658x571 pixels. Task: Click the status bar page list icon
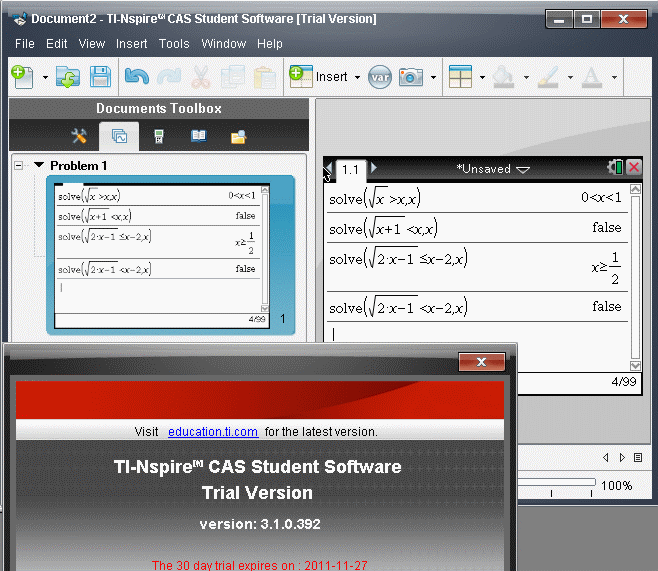click(638, 457)
